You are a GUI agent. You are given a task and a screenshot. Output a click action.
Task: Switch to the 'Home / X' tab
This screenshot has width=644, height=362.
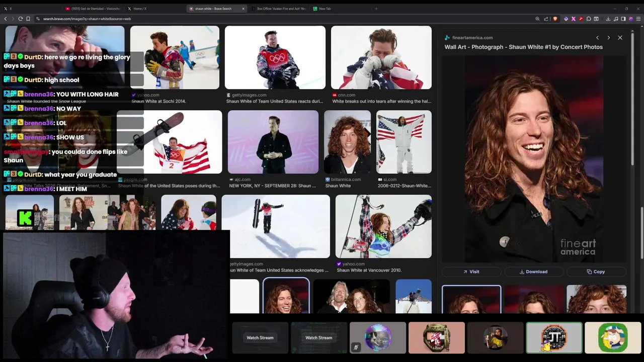(154, 9)
